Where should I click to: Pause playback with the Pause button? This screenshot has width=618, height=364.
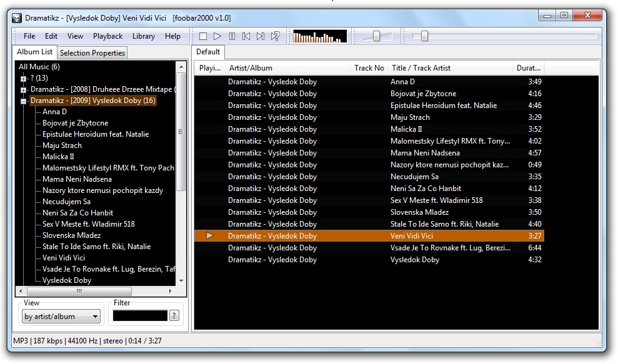pyautogui.click(x=232, y=36)
